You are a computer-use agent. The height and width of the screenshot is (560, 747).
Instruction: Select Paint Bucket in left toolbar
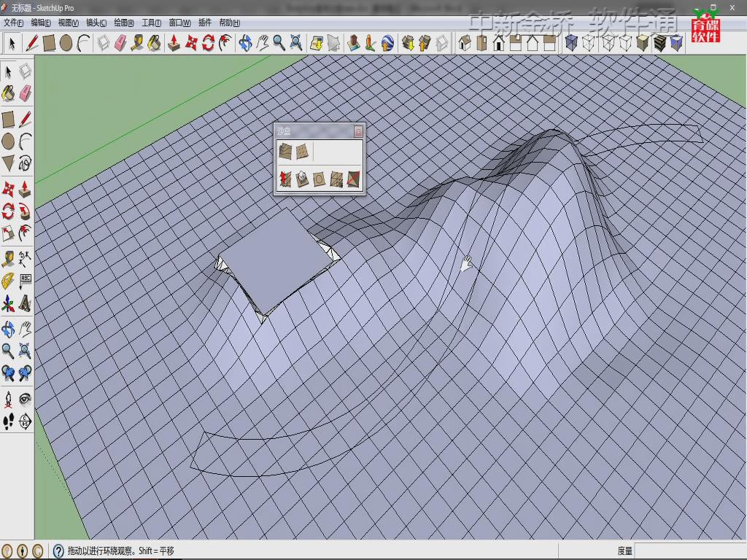tap(8, 93)
